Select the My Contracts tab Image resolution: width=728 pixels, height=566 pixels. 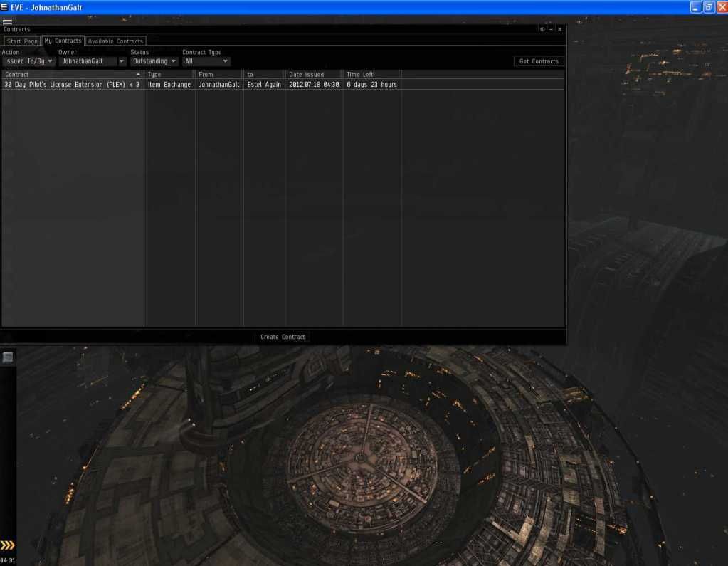[63, 41]
